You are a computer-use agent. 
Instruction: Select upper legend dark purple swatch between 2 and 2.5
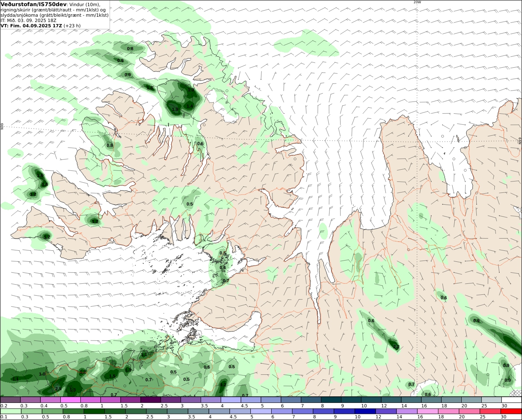[150, 400]
